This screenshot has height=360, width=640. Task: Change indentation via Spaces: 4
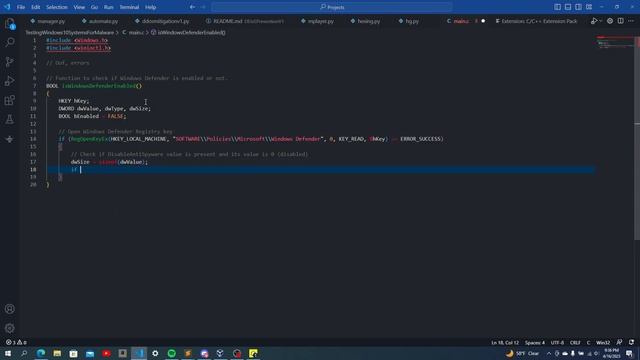535,342
